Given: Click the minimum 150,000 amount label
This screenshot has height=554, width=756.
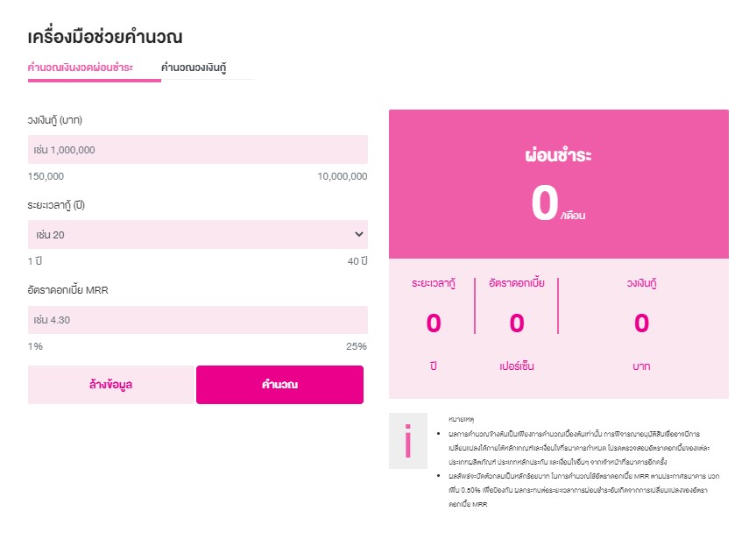Looking at the screenshot, I should pyautogui.click(x=46, y=176).
